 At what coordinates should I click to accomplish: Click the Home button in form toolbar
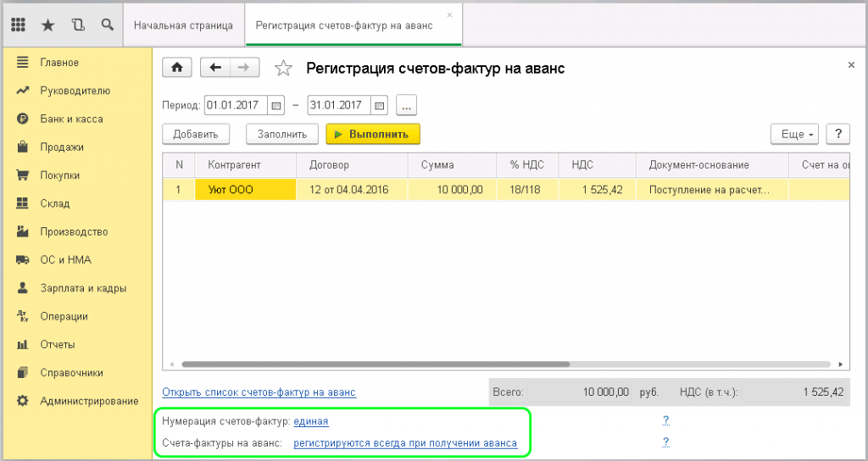coord(177,68)
